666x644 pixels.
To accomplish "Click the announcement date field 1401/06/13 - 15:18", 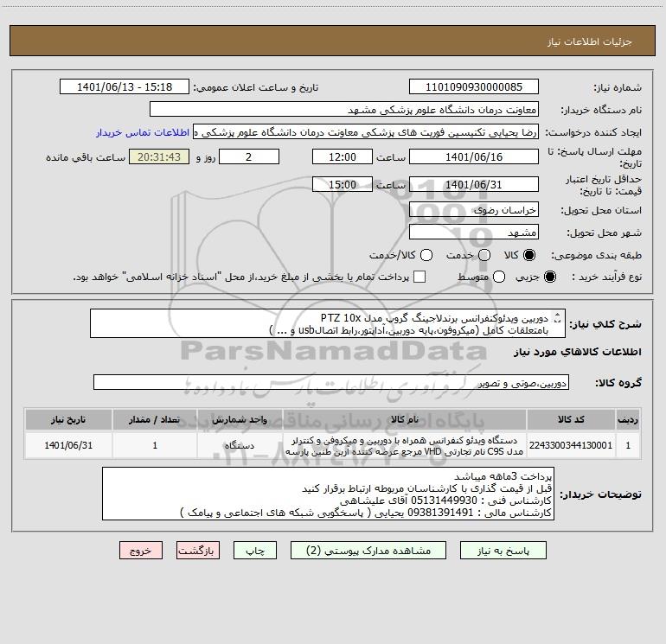I will [125, 87].
